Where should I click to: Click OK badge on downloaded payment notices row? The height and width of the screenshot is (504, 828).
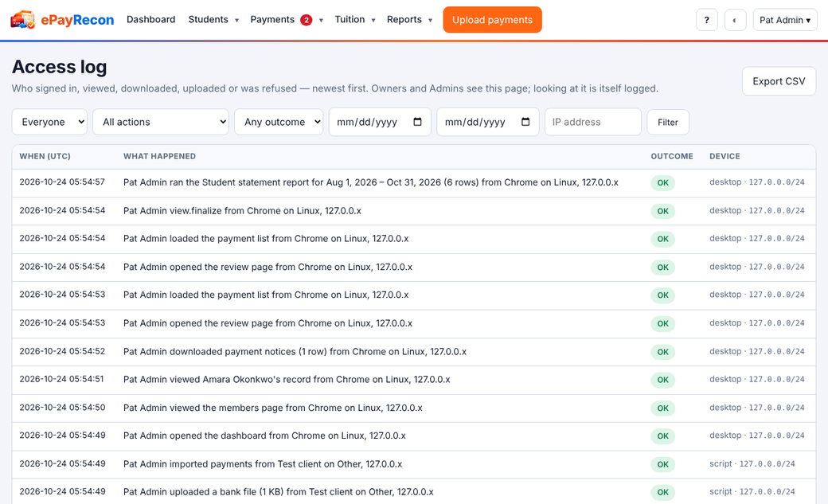[x=662, y=352]
